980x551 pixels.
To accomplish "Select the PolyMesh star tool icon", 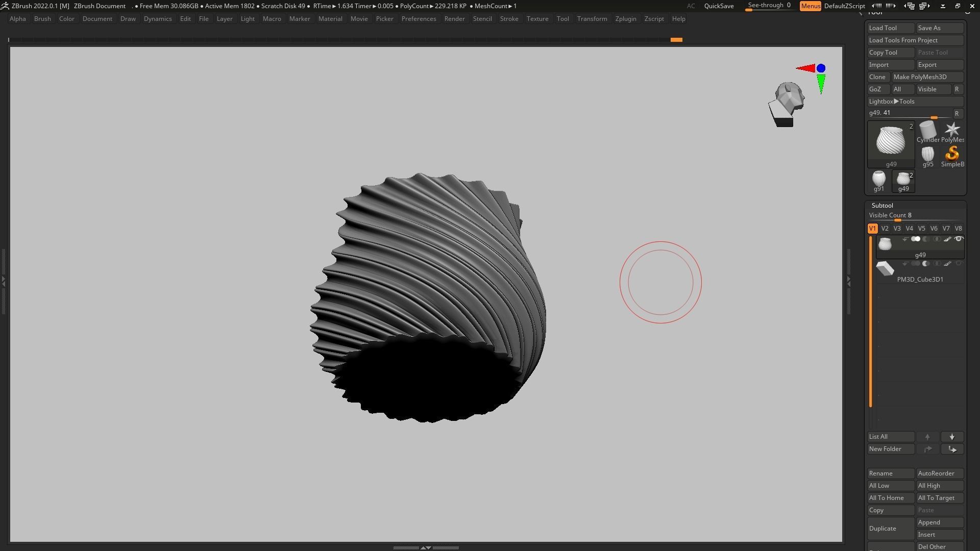I will click(x=952, y=130).
